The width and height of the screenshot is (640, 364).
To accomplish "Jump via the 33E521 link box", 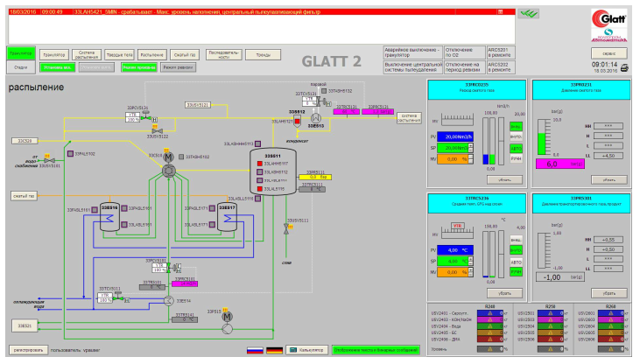I will (25, 326).
